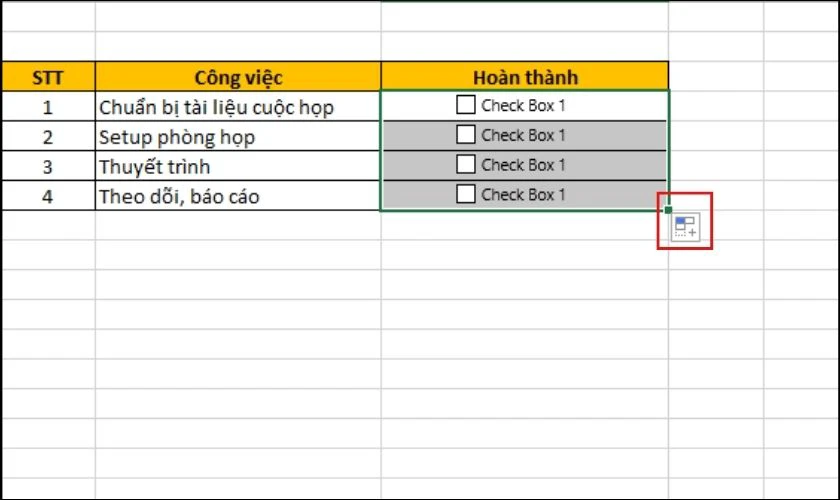Select the Thuyết trình task cell
This screenshot has height=500, width=840.
pyautogui.click(x=238, y=166)
